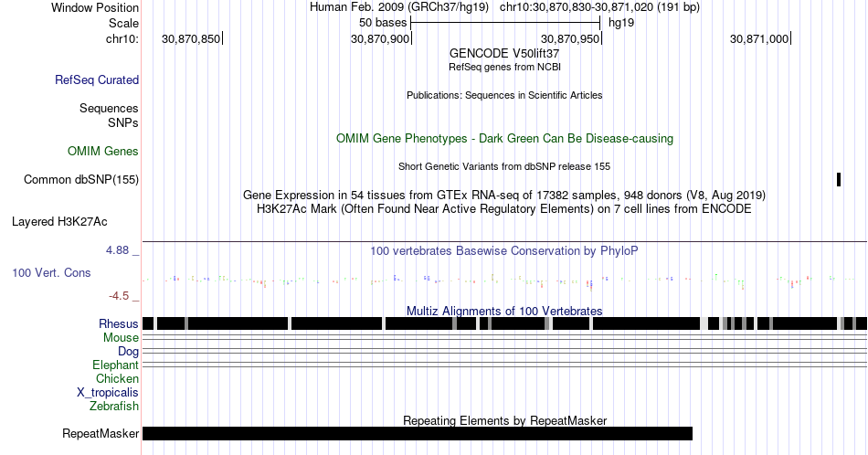The height and width of the screenshot is (455, 868).
Task: Click the Human Feb. 2009 (GRCh37/hg19) assembly text
Action: 399,7
